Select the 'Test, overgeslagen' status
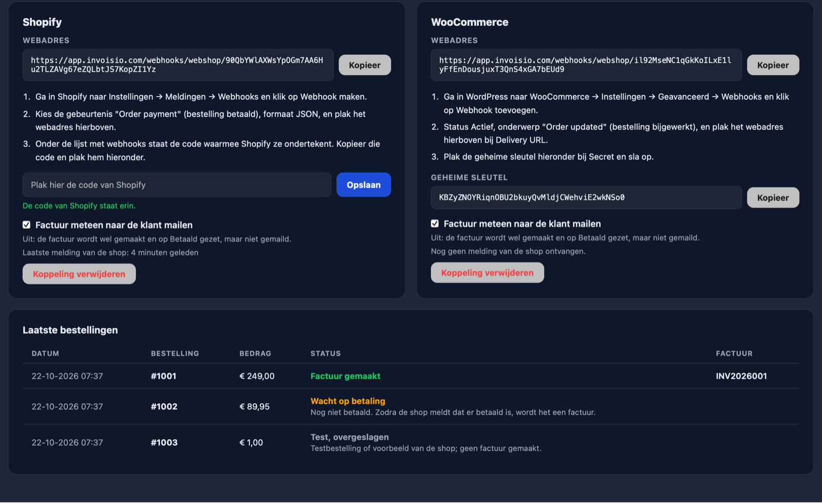 pos(350,437)
